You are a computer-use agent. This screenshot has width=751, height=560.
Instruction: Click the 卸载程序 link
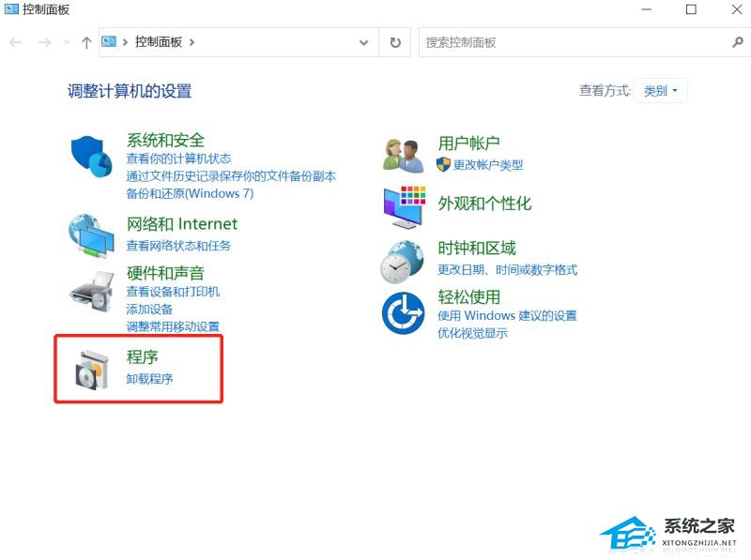point(149,379)
